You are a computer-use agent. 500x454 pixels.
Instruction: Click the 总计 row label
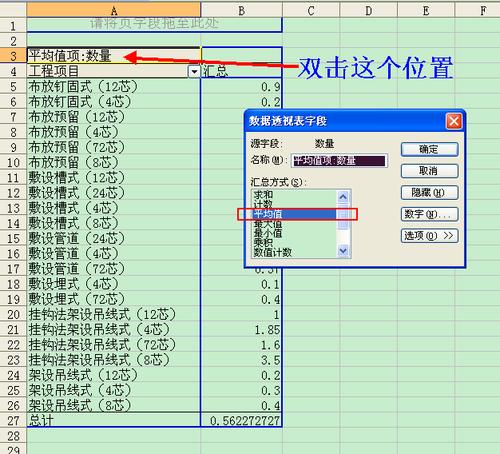[114, 421]
